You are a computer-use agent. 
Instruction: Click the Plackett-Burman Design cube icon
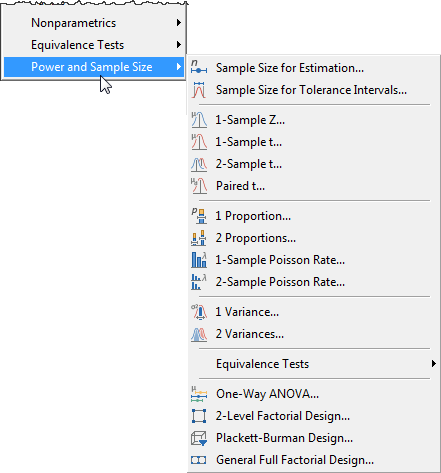199,438
